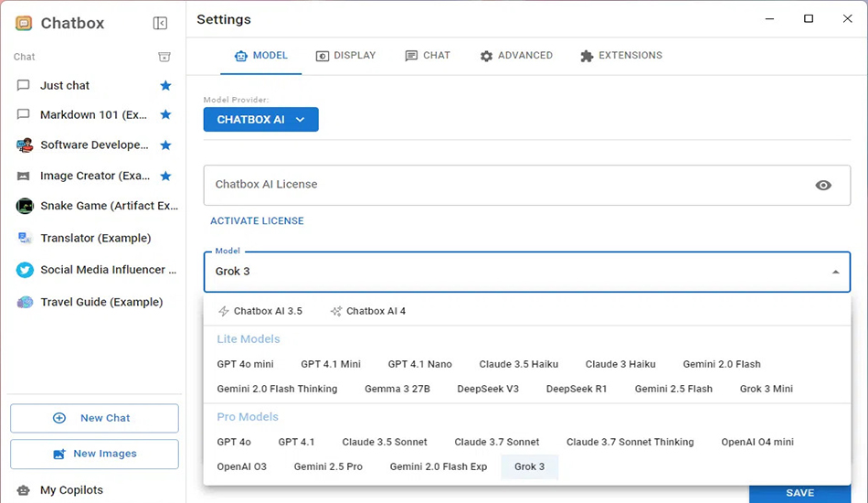This screenshot has width=868, height=503.
Task: Click the Software Developer avatar icon
Action: (25, 145)
